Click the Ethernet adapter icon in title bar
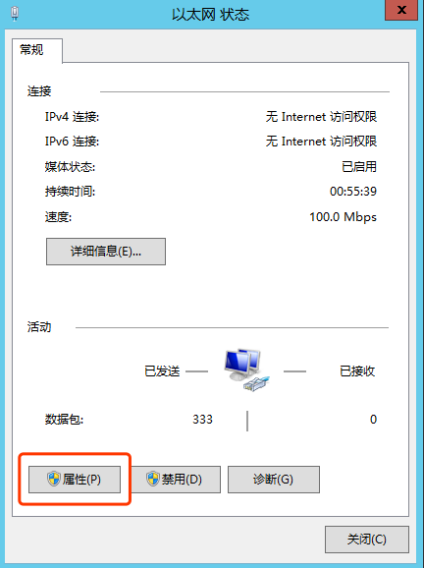This screenshot has height=568, width=424. tap(14, 14)
